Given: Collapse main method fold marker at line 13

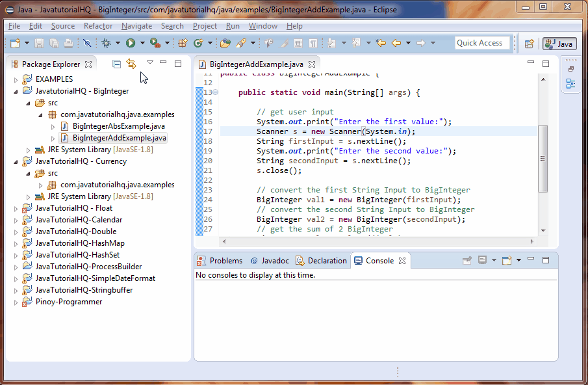Looking at the screenshot, I should tap(216, 92).
